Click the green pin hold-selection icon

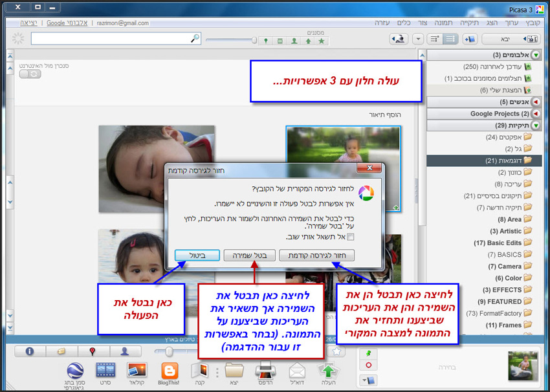click(x=369, y=353)
